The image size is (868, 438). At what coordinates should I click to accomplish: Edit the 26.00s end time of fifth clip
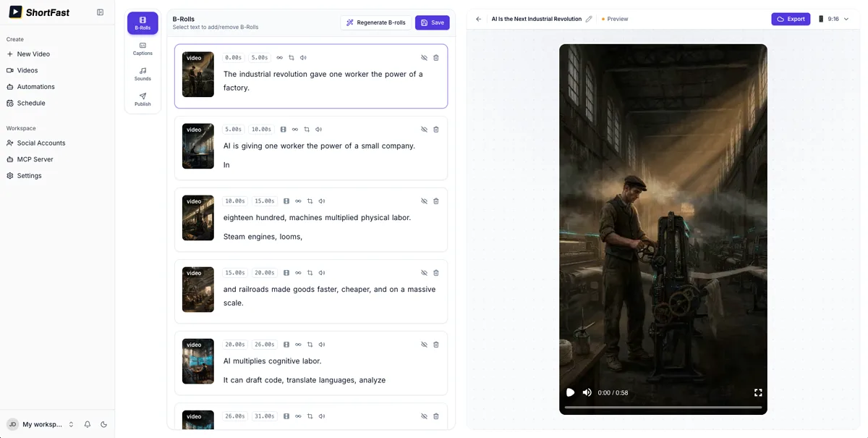pos(265,345)
